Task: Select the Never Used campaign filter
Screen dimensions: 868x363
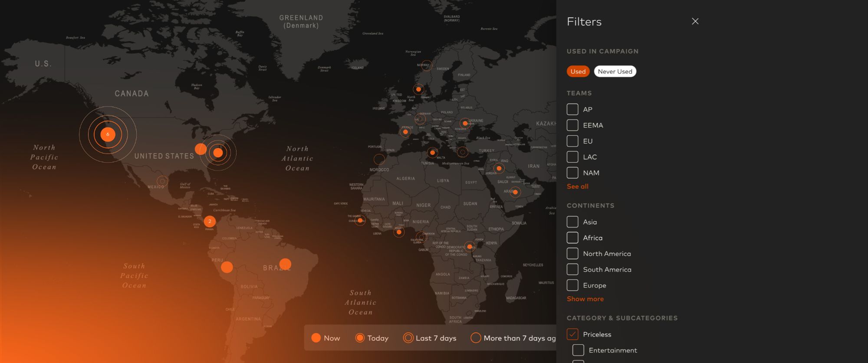Action: 615,72
